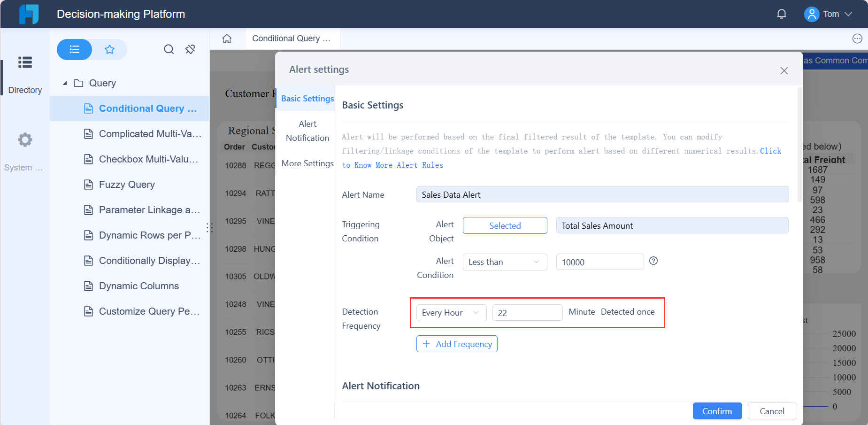Switch to the favorites star view
868x425 pixels.
[x=109, y=49]
